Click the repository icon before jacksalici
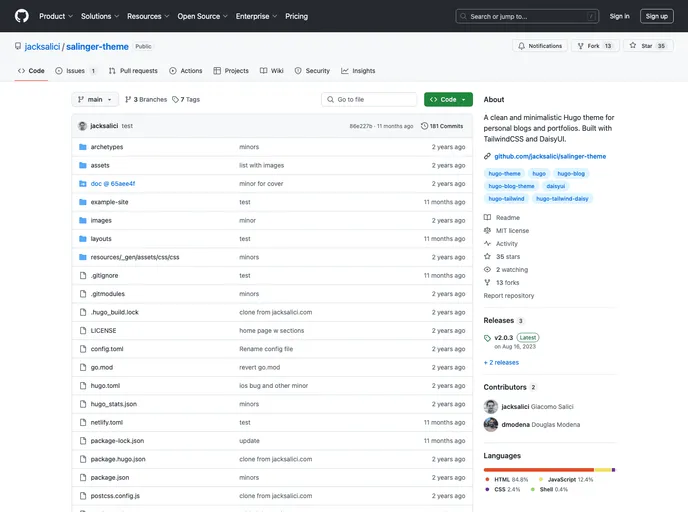 pyautogui.click(x=18, y=46)
